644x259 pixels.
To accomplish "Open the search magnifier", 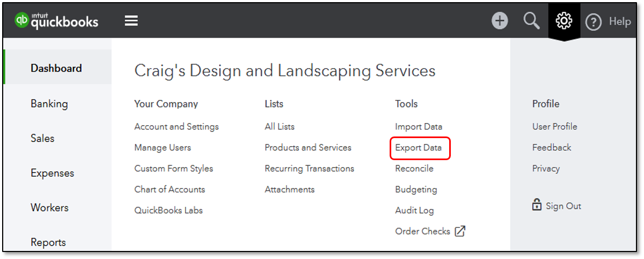I will pos(531,21).
